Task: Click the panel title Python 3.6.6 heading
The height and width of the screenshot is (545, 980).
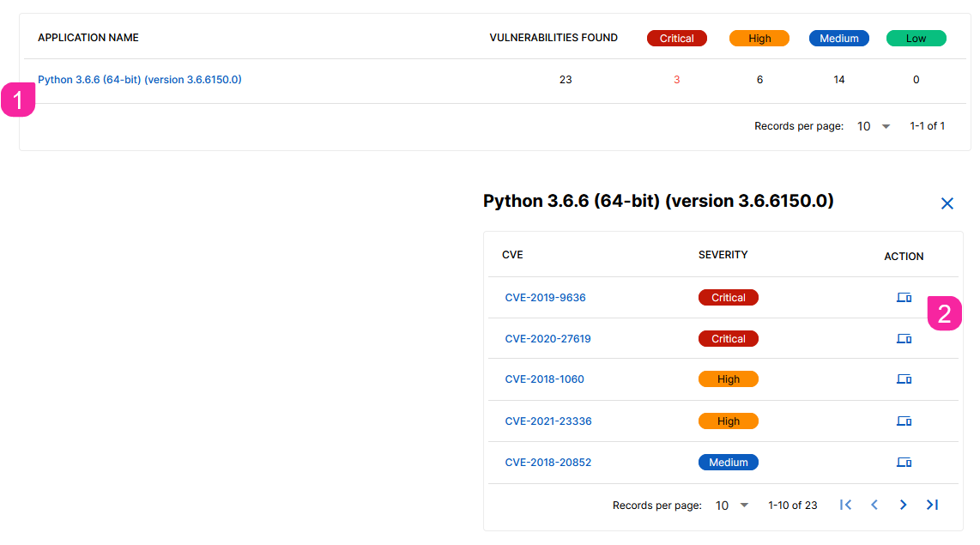Action: (x=658, y=201)
